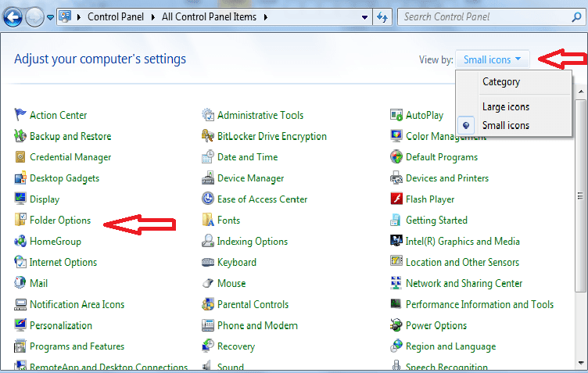The image size is (588, 373).
Task: Open the Sound link
Action: [231, 367]
